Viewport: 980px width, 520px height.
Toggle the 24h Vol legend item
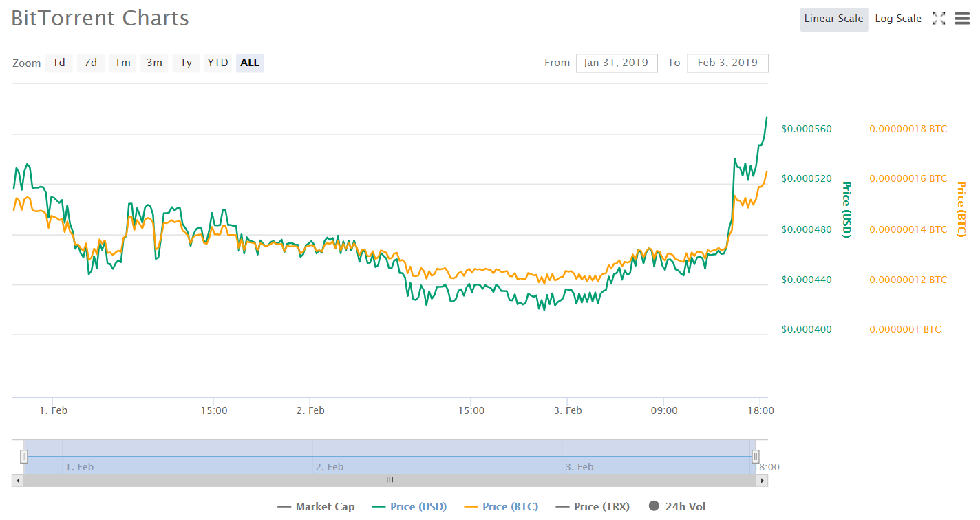click(677, 507)
